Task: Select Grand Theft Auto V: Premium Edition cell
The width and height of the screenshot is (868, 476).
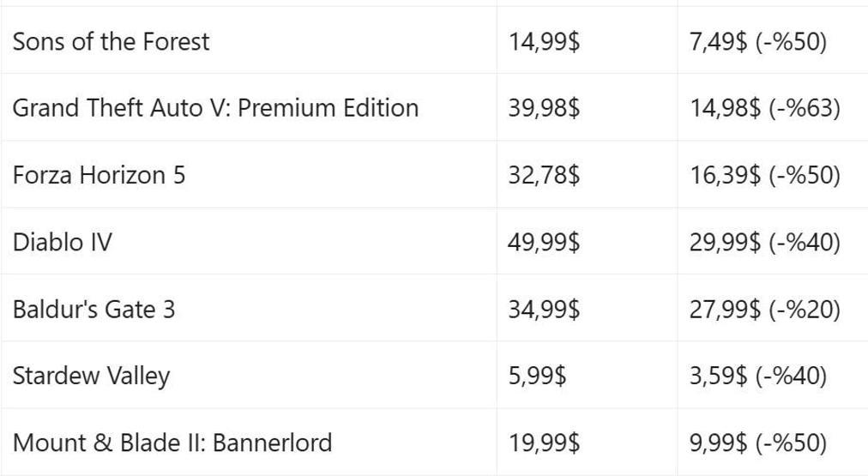Action: click(215, 108)
